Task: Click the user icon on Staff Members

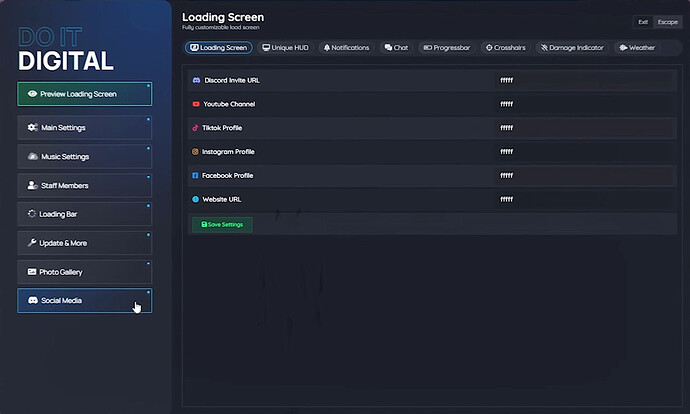Action: [33, 185]
